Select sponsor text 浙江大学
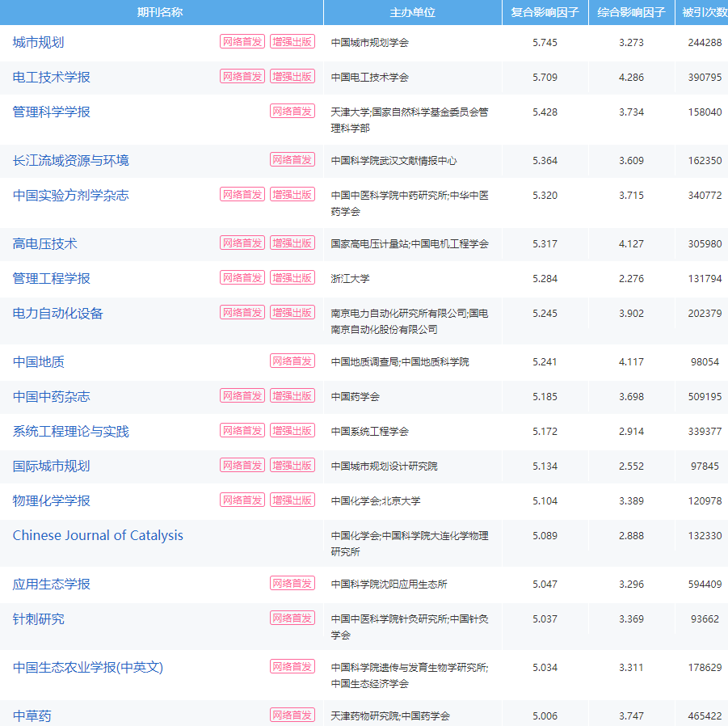728x726 pixels. click(350, 279)
